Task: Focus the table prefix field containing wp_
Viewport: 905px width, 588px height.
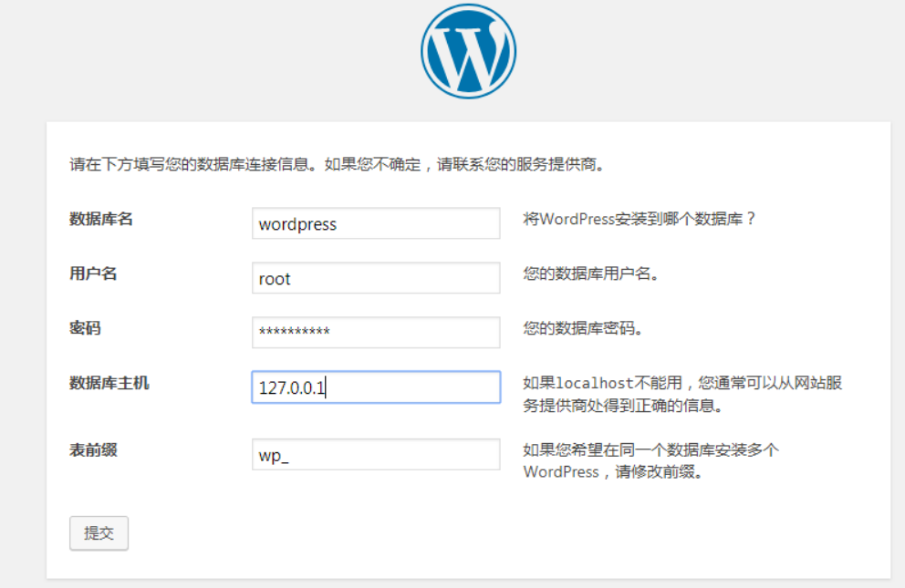Action: pyautogui.click(x=375, y=455)
